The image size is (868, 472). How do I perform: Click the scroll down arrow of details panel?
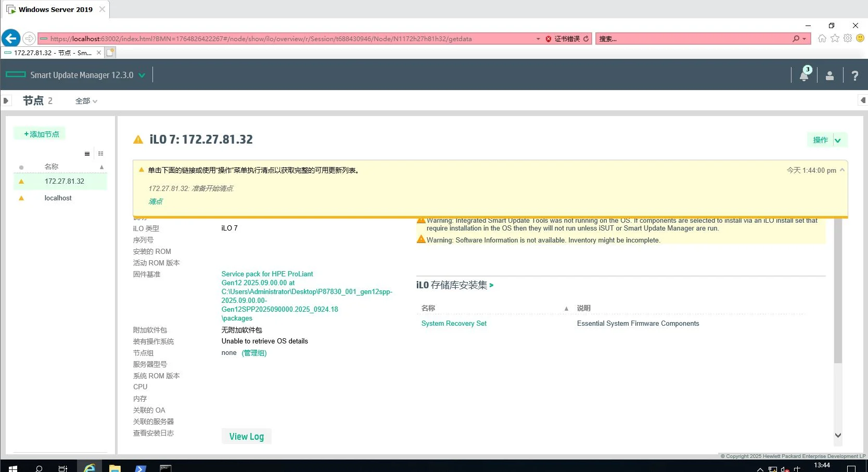pos(838,436)
